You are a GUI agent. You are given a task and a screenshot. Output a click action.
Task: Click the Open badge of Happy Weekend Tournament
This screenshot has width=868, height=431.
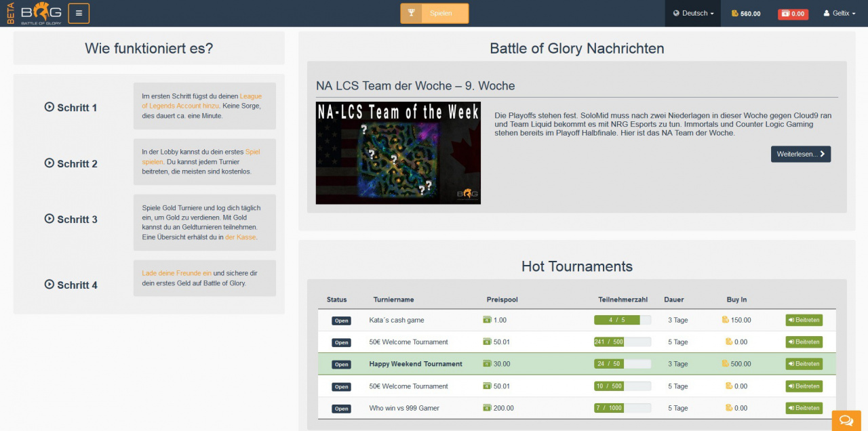[x=341, y=365]
